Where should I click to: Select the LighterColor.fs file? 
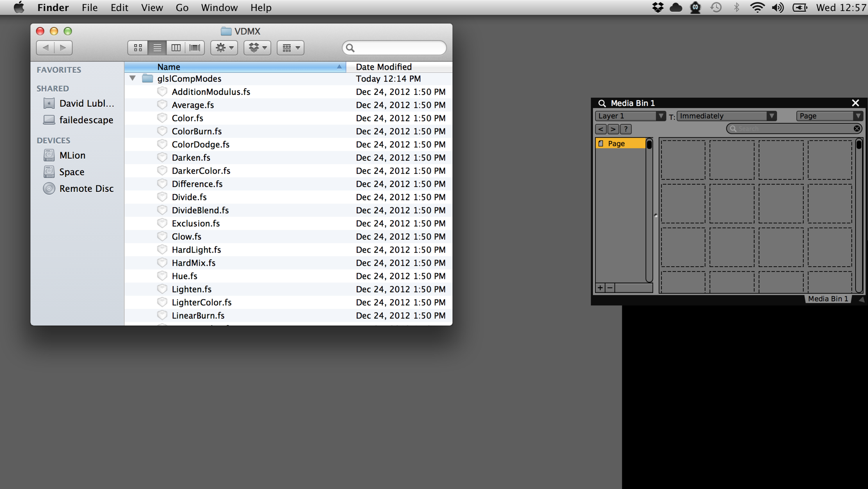pyautogui.click(x=288, y=303)
